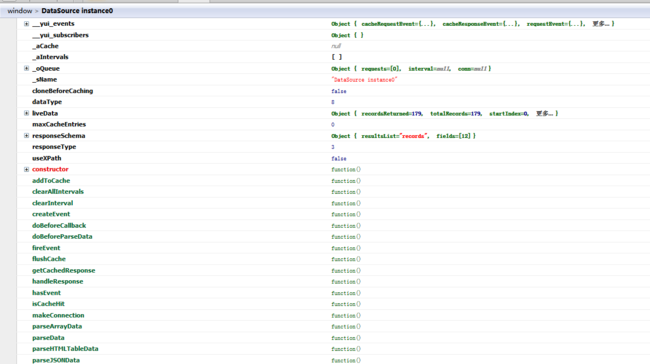650x364 pixels.
Task: Select the dataType property name
Action: [x=47, y=102]
